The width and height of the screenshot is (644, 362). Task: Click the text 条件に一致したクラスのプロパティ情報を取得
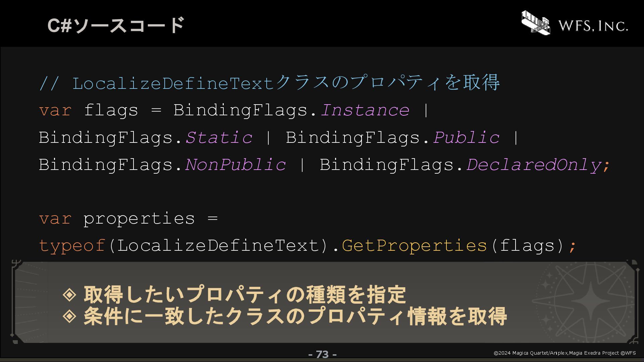point(295,316)
